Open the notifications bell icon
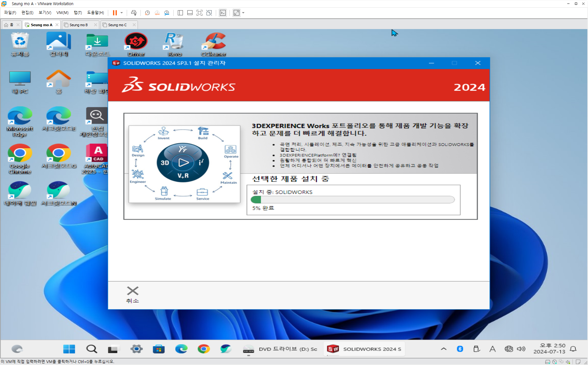Viewport: 588px width, 365px height. [x=573, y=349]
